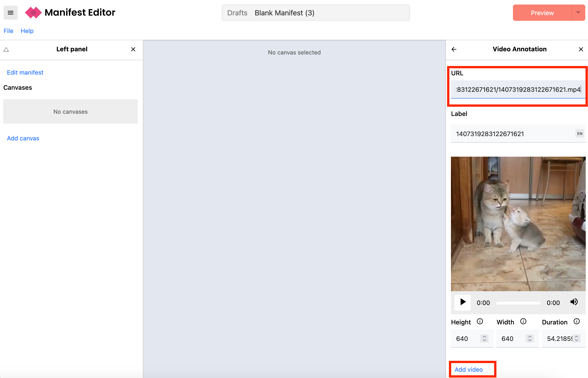Open the File menu
This screenshot has width=588, height=378.
(8, 31)
